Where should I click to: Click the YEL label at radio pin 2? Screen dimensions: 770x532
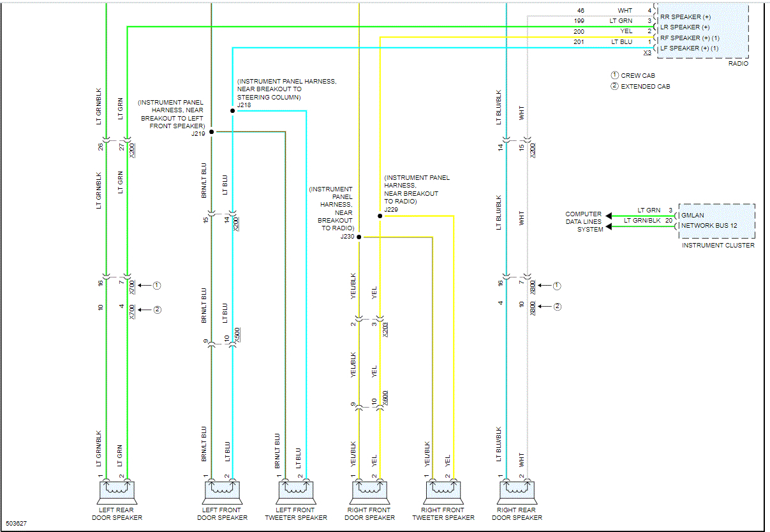tap(626, 31)
